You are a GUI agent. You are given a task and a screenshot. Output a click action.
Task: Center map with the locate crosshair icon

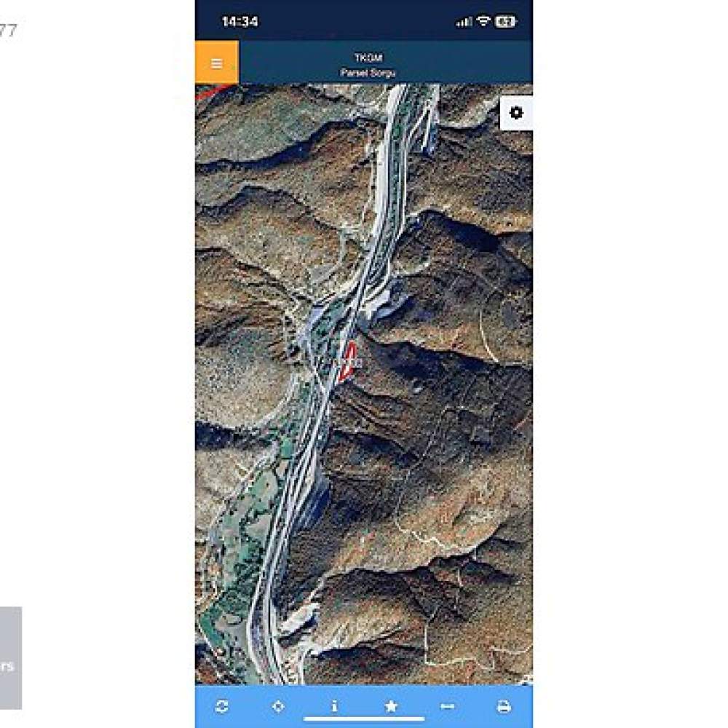[278, 706]
